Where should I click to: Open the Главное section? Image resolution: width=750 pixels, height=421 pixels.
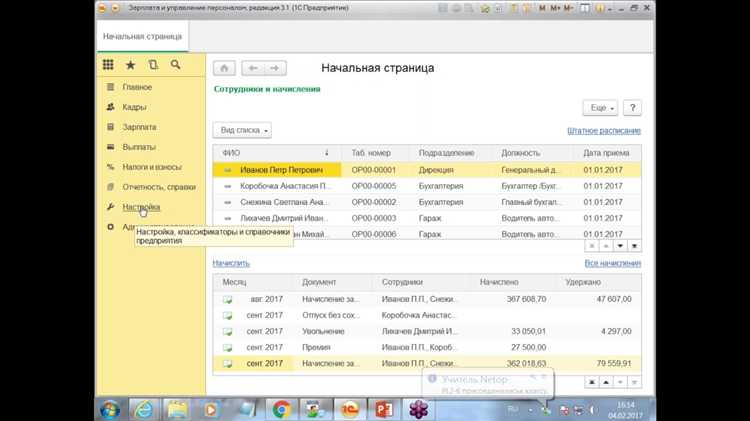137,87
